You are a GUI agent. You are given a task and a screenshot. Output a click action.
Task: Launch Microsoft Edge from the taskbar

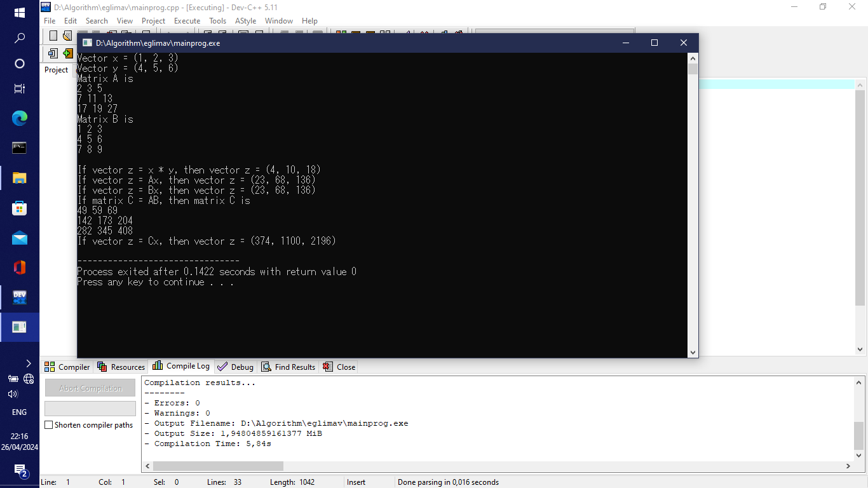click(20, 118)
